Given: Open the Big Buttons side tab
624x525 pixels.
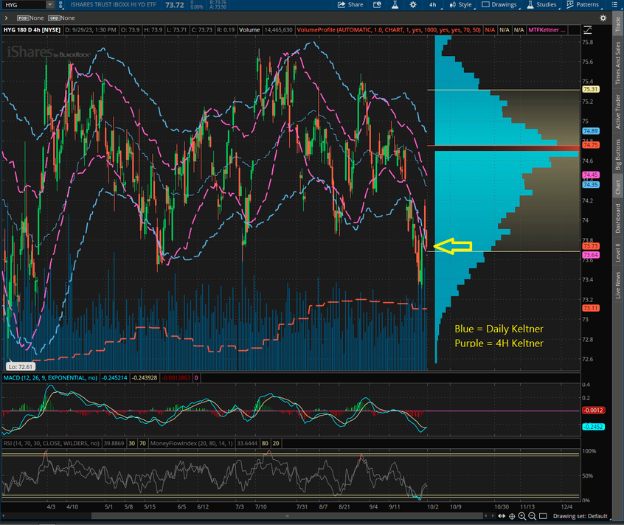Looking at the screenshot, I should click(x=618, y=154).
